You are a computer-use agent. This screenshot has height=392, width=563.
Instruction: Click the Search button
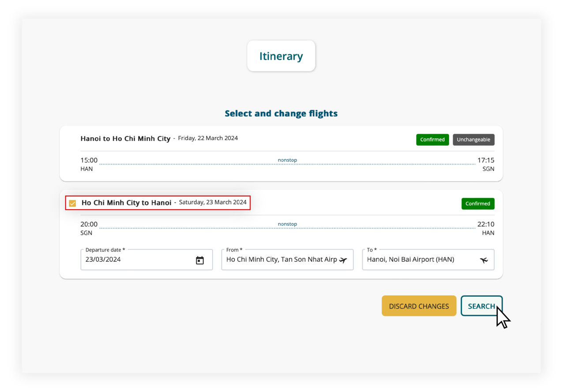click(x=481, y=306)
